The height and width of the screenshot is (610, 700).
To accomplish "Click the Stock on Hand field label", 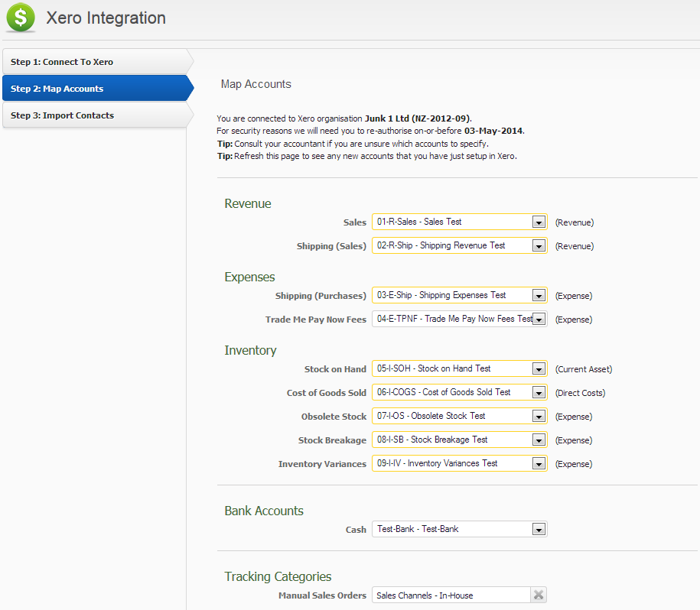I will [x=335, y=369].
